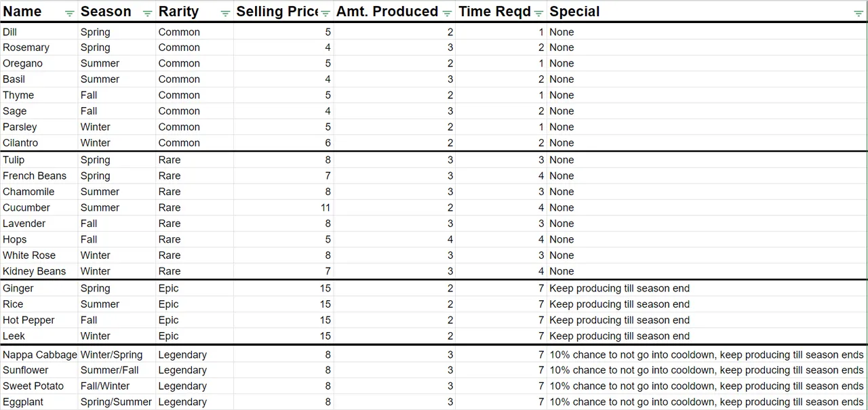868x410 pixels.
Task: Open the Rarity column filter icon
Action: pos(225,14)
